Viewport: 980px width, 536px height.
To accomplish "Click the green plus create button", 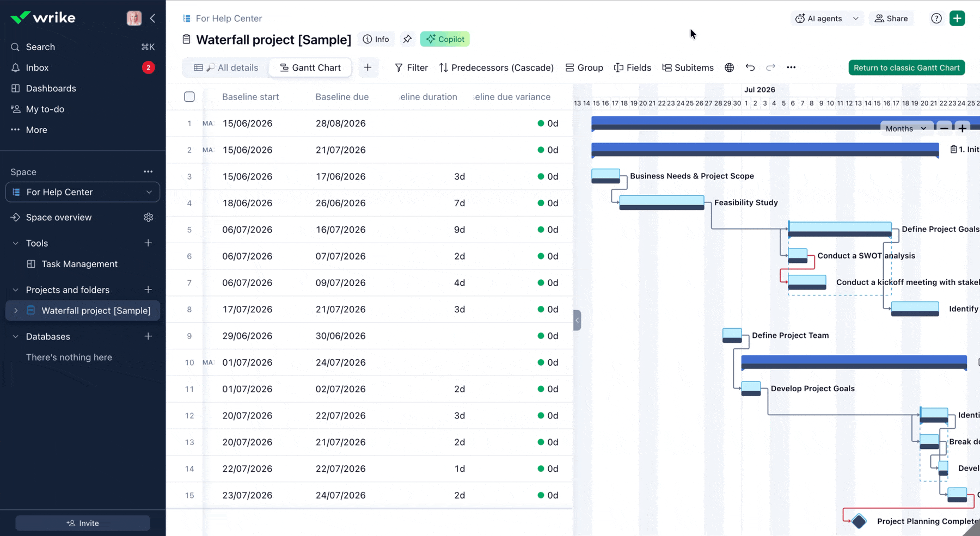I will pos(957,19).
